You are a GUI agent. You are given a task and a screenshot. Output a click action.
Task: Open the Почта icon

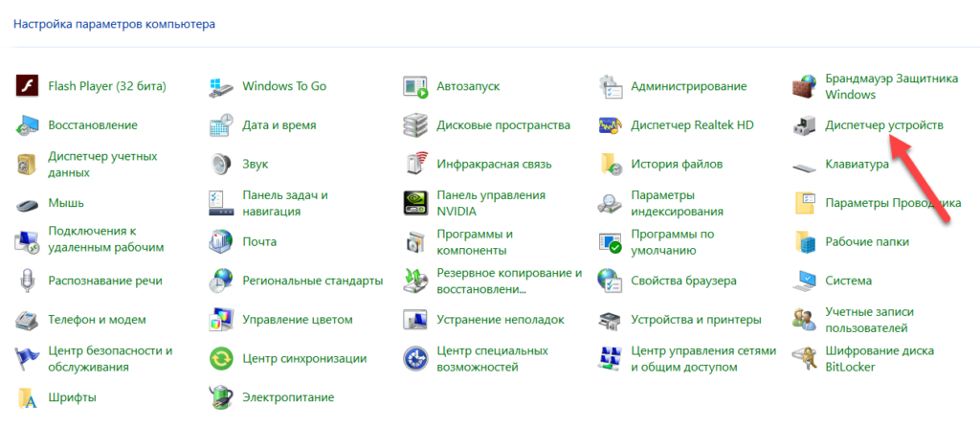tap(219, 242)
